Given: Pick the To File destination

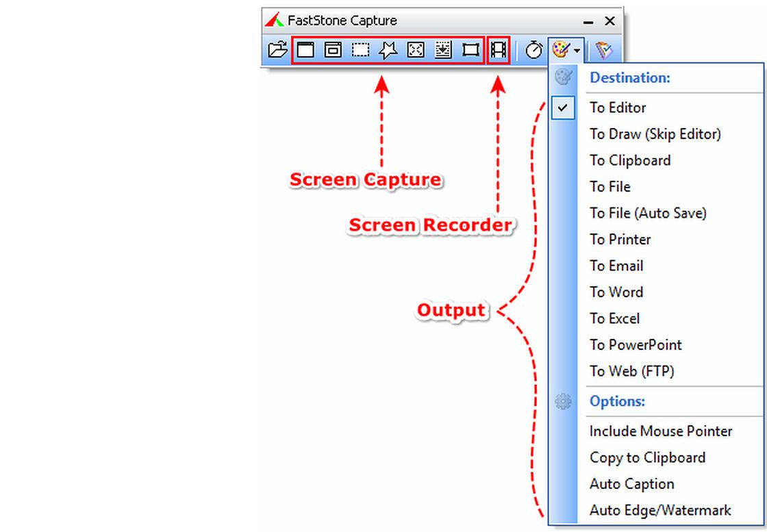Looking at the screenshot, I should pos(655,187).
